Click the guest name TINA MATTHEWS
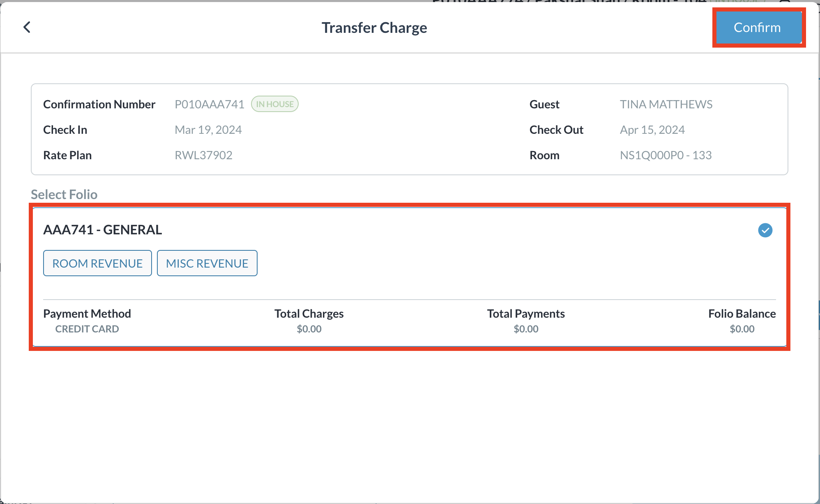 click(x=666, y=104)
